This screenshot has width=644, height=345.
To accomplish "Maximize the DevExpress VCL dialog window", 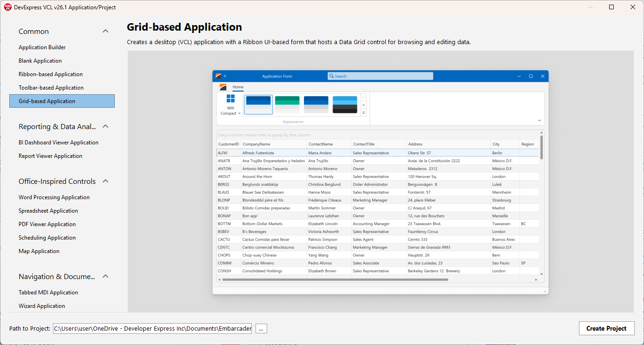I will point(611,7).
